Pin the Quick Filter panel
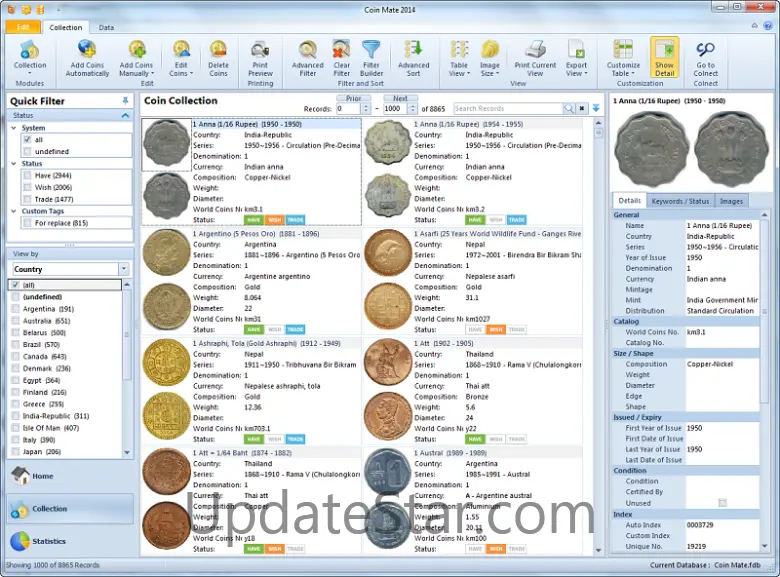Image resolution: width=780 pixels, height=577 pixels. (125, 101)
